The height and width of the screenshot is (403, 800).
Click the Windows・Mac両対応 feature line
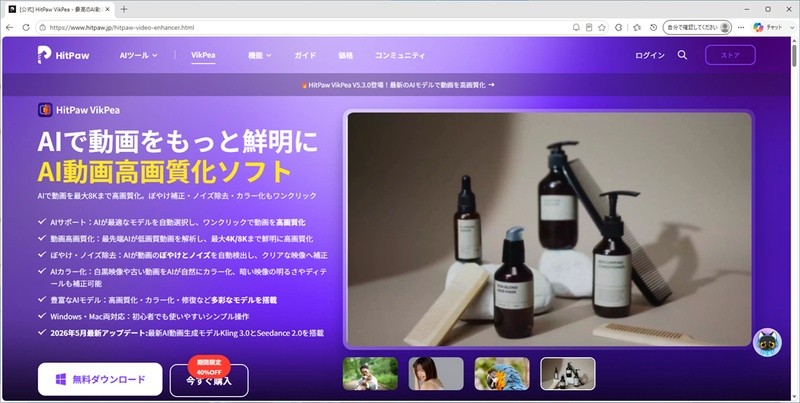pos(149,316)
